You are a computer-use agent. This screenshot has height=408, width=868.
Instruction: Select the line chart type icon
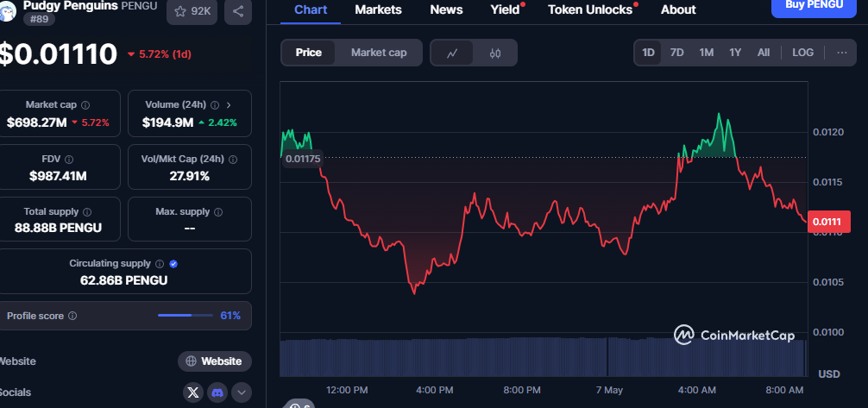(452, 53)
